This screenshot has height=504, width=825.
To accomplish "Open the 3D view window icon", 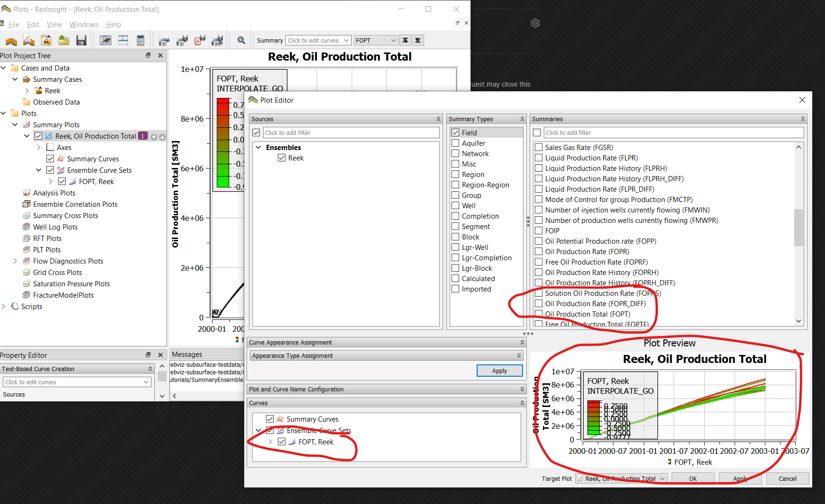I will 106,40.
